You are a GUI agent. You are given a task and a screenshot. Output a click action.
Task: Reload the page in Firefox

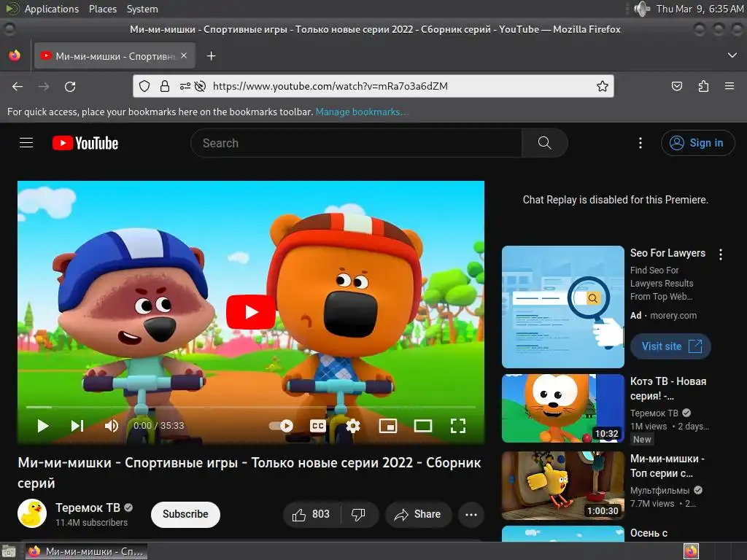pyautogui.click(x=70, y=86)
